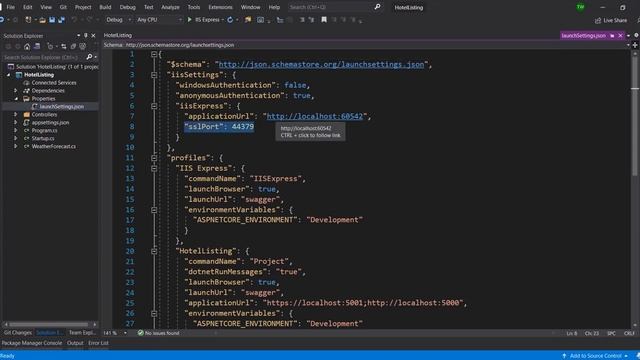This screenshot has width=640, height=360.
Task: Click the Save All toolbar icon
Action: (61, 20)
